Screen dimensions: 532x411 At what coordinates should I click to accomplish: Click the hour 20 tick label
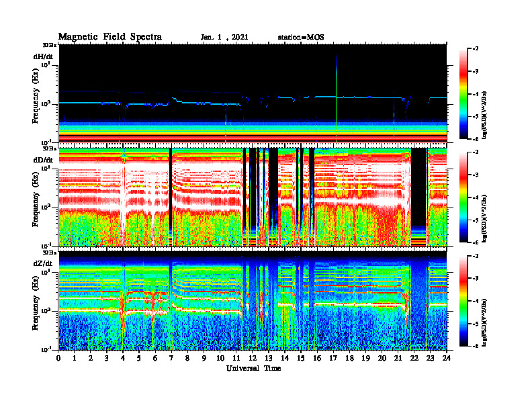382,359
